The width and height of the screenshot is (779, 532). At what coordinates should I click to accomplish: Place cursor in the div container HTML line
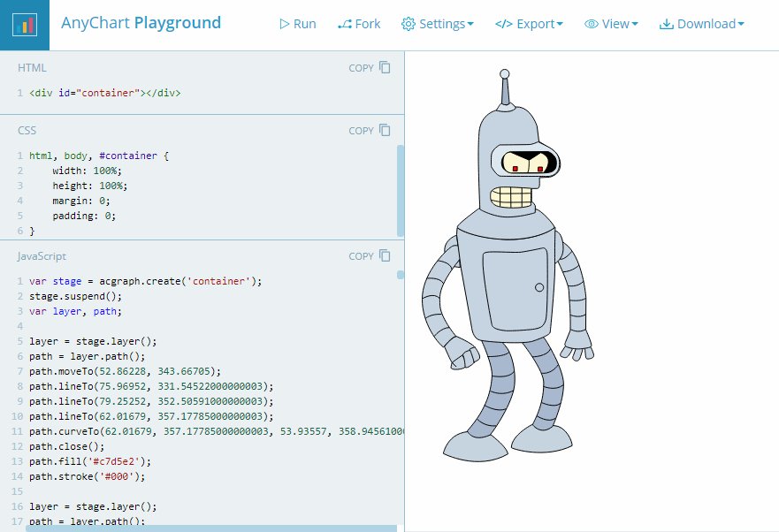[105, 93]
